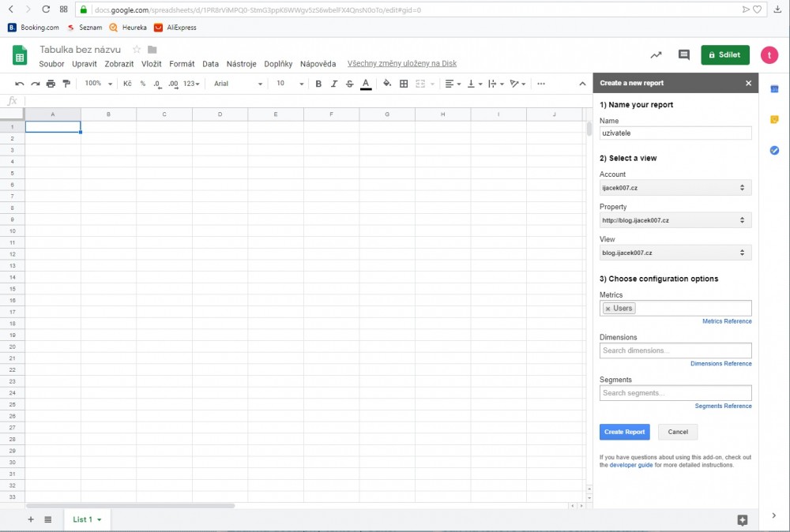Open the Metrics Reference link
790x532 pixels.
tap(727, 321)
